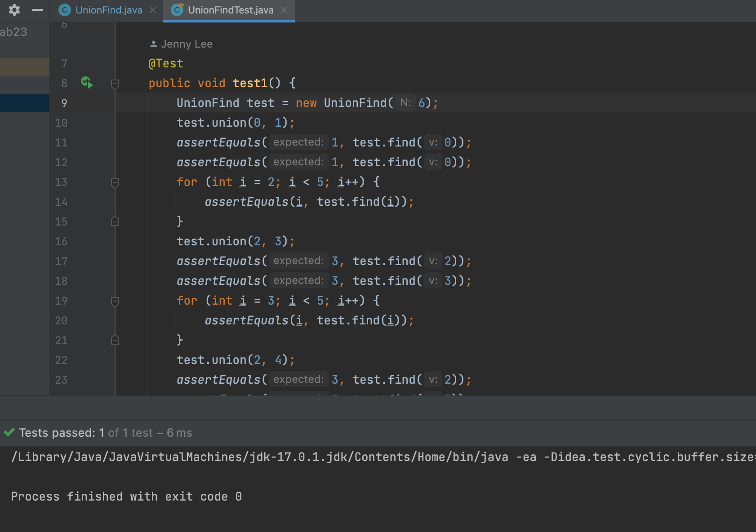The height and width of the screenshot is (532, 756).
Task: Close the UnionFind.java tab
Action: [x=153, y=10]
